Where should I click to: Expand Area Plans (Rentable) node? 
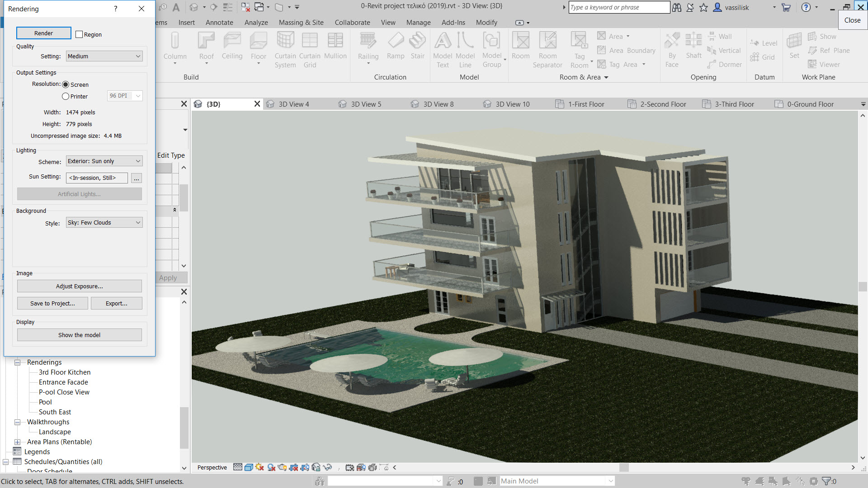(x=18, y=442)
